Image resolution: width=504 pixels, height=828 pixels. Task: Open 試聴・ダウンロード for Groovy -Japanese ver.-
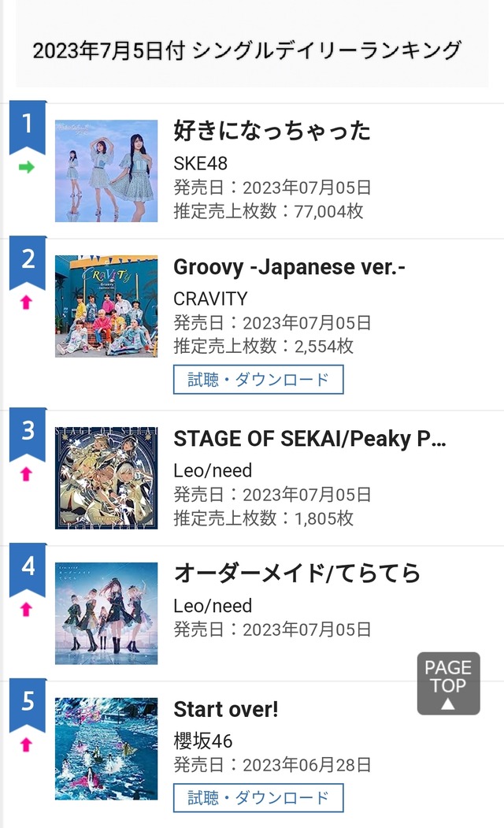[x=258, y=379]
